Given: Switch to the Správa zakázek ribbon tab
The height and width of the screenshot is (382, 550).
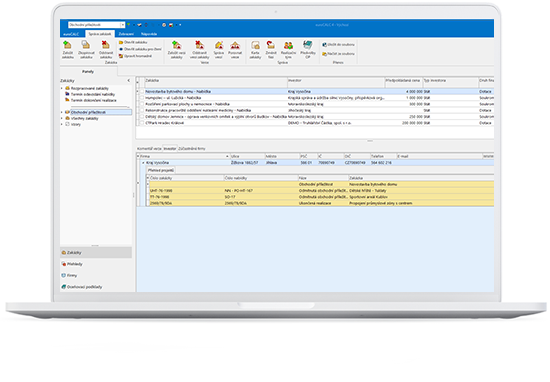Looking at the screenshot, I should tap(100, 34).
